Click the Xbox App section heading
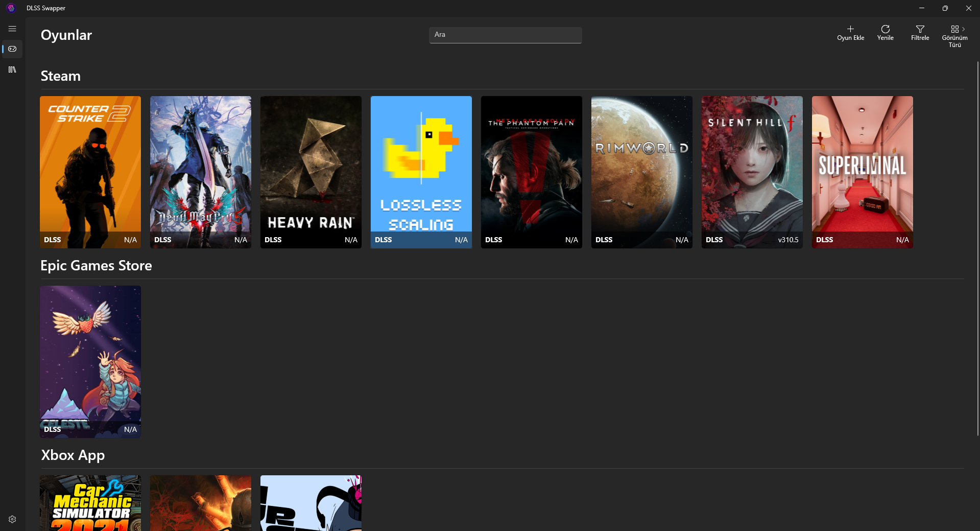This screenshot has width=980, height=531. (x=73, y=455)
